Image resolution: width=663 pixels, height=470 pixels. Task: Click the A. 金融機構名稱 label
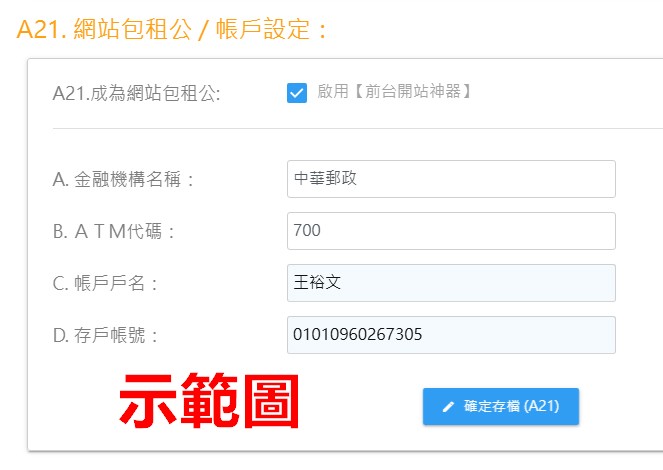[123, 179]
